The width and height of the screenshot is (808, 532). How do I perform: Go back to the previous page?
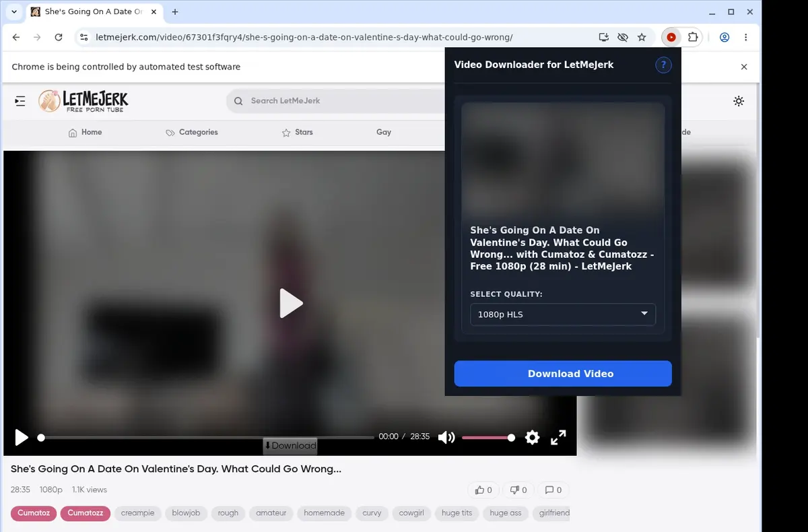coord(16,38)
